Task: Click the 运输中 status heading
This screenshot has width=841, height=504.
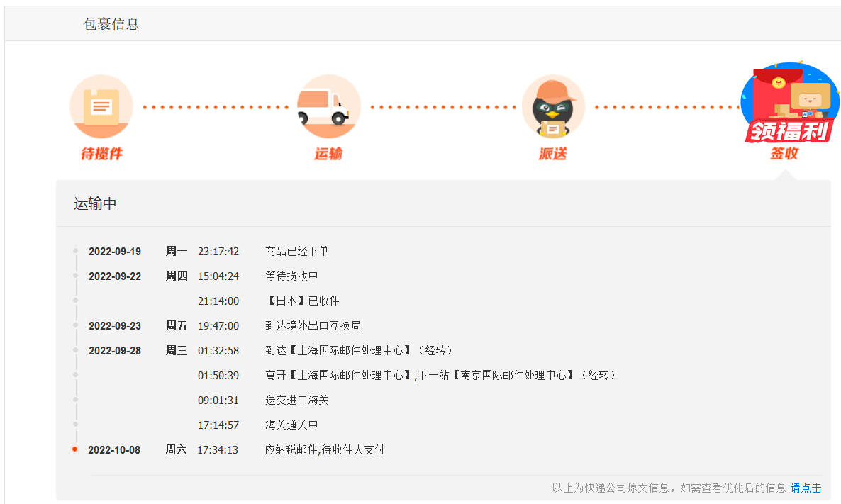Action: click(95, 204)
